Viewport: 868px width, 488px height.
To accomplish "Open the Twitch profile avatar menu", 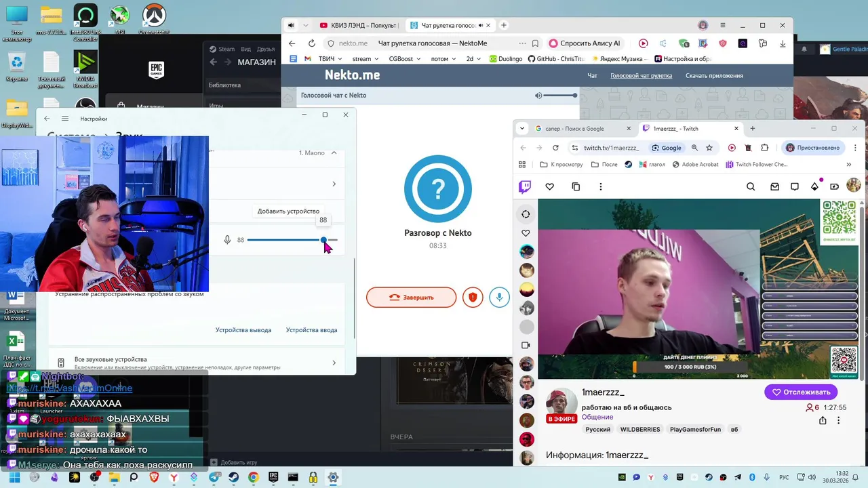I will (x=854, y=185).
